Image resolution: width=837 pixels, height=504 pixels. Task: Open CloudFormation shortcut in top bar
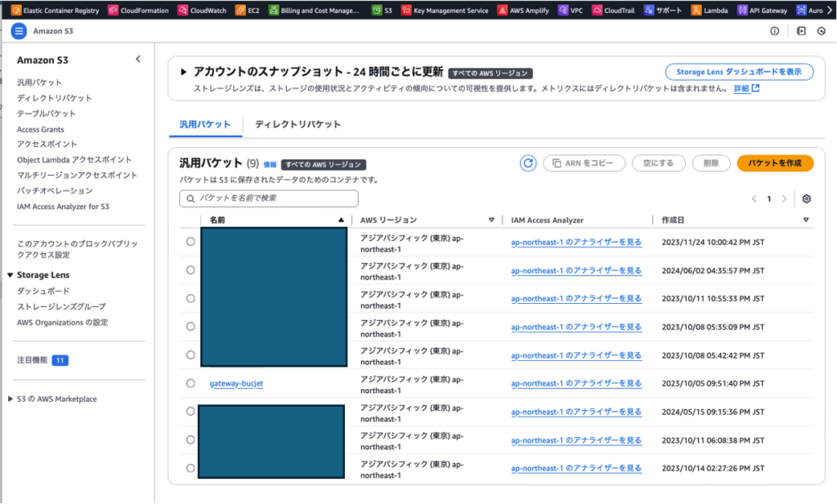[x=138, y=10]
